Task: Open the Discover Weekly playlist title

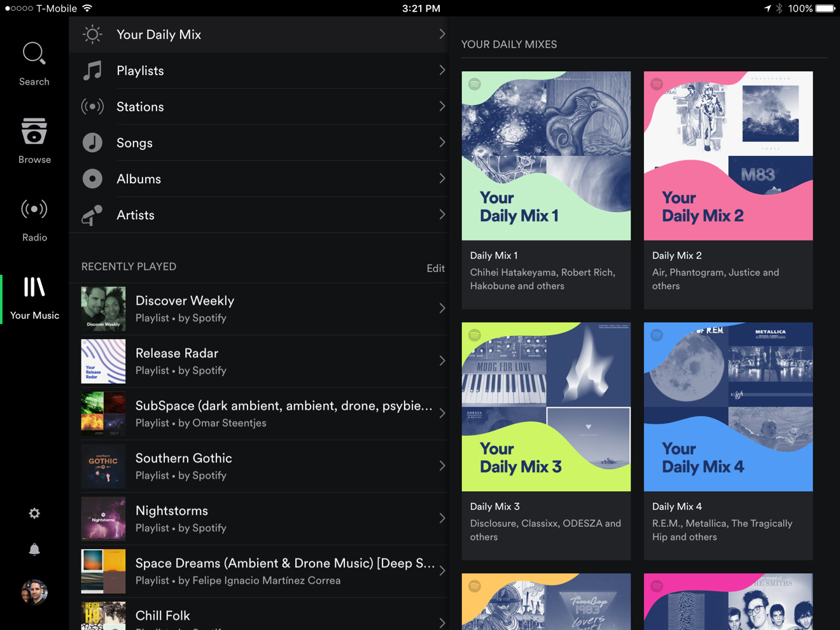Action: [185, 300]
